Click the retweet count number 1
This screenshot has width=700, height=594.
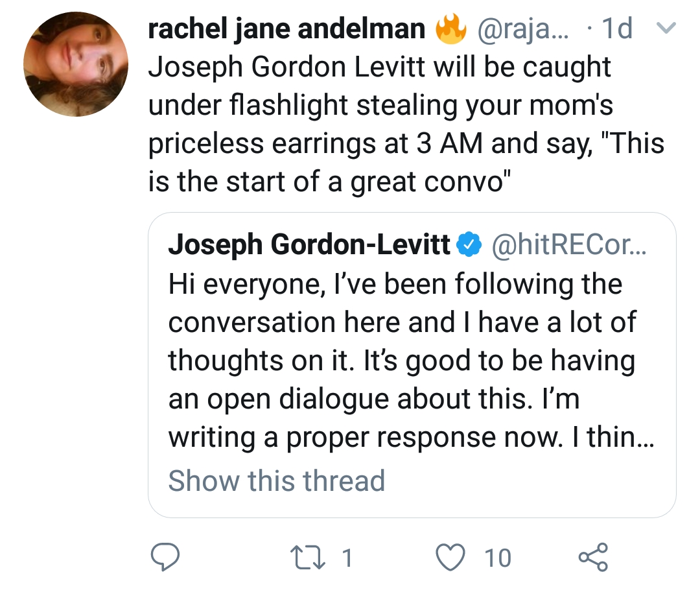347,557
